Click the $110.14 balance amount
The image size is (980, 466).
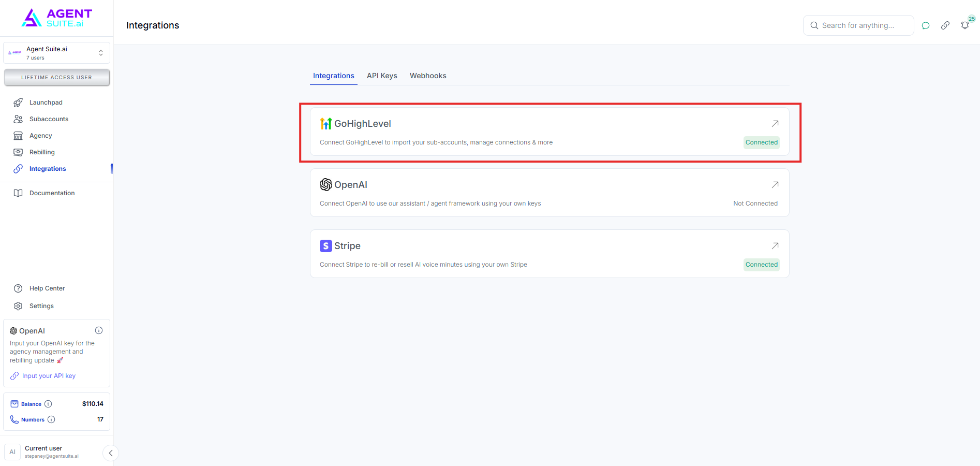pos(93,404)
